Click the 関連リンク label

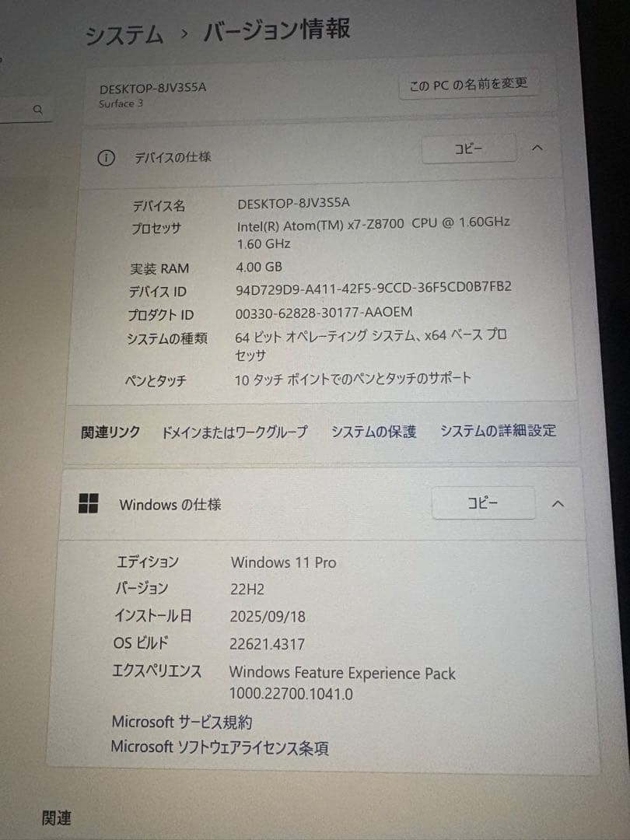click(110, 432)
